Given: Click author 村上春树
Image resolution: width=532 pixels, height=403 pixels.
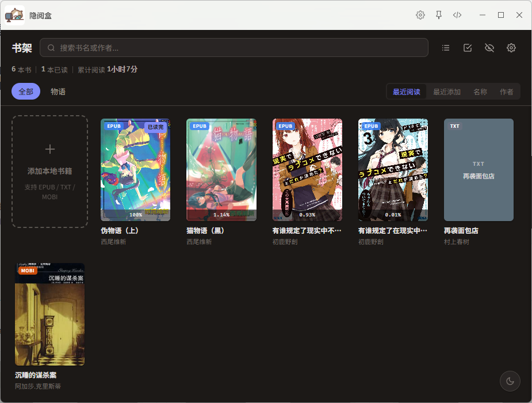Looking at the screenshot, I should (457, 242).
